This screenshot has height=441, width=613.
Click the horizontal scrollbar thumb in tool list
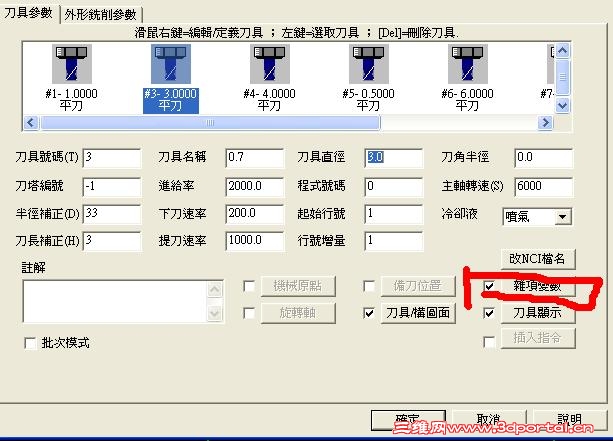pyautogui.click(x=210, y=123)
